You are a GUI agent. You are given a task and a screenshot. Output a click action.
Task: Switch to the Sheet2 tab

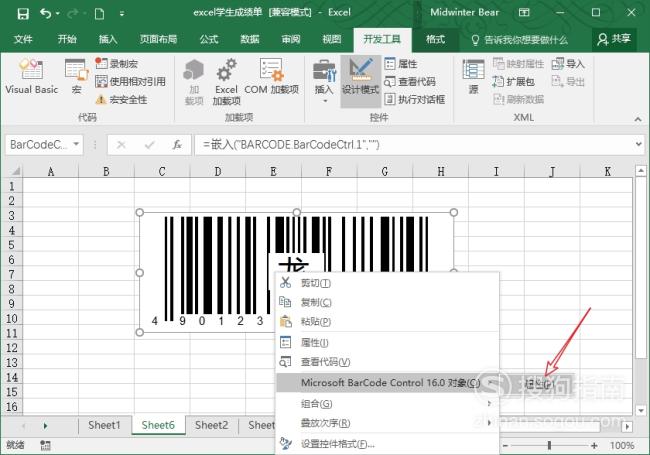211,425
